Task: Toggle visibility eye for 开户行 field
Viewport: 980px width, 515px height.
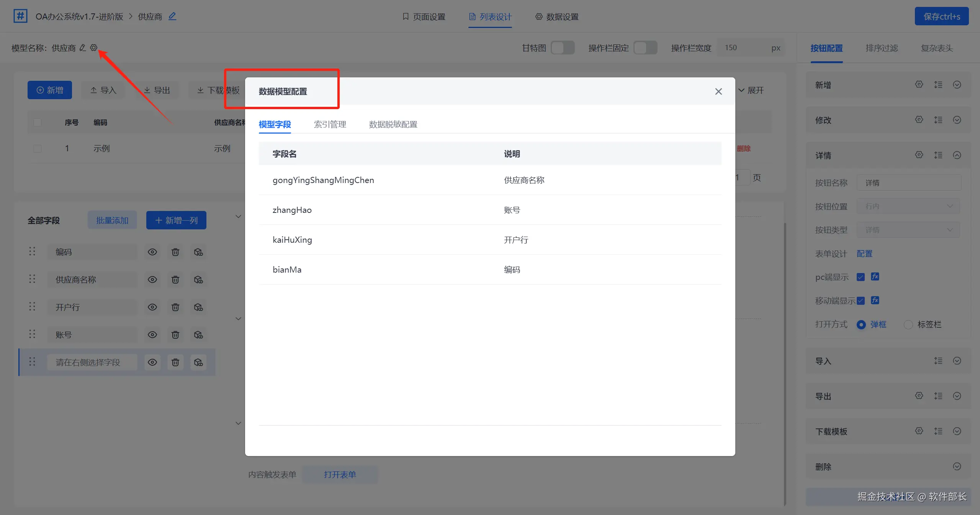Action: 152,307
